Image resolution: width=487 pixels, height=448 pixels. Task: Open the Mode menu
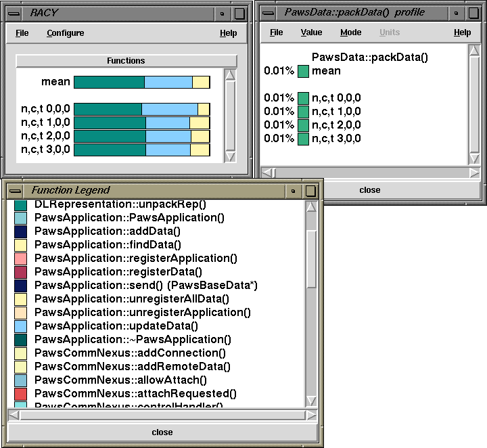pos(350,32)
